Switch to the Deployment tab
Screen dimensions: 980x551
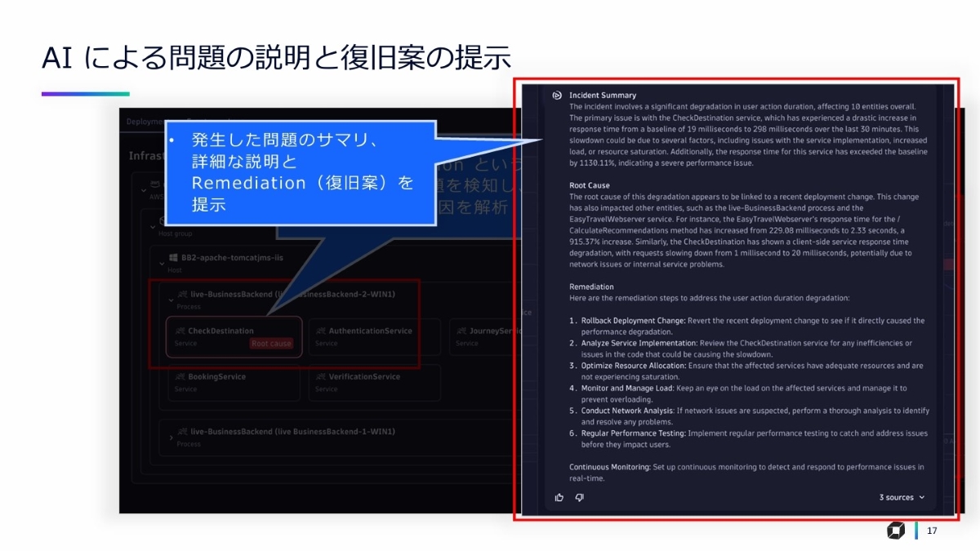[x=145, y=121]
